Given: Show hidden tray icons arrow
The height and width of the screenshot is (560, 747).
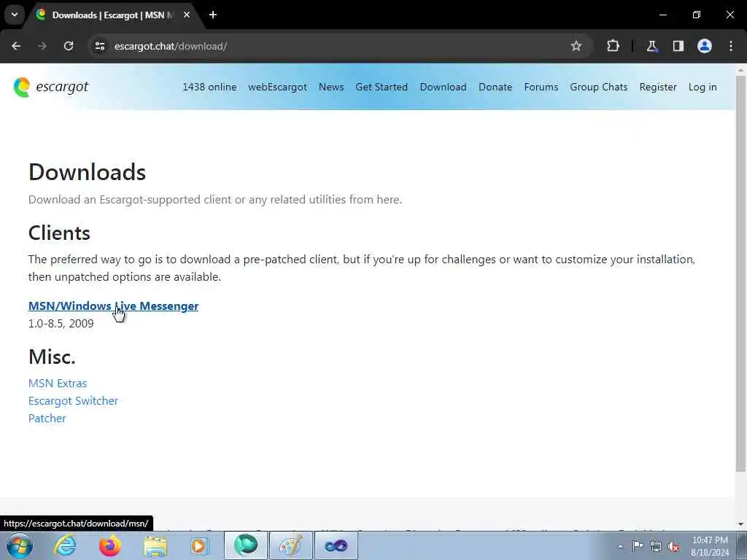Looking at the screenshot, I should [x=620, y=546].
